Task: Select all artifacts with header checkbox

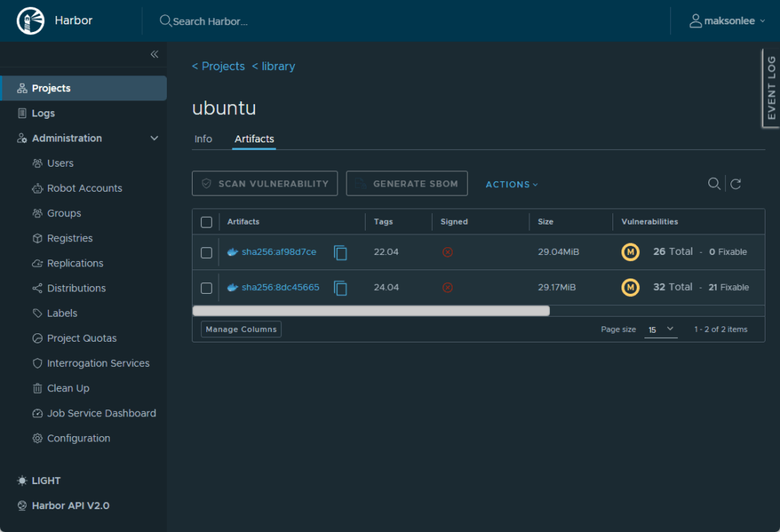Action: coord(206,222)
